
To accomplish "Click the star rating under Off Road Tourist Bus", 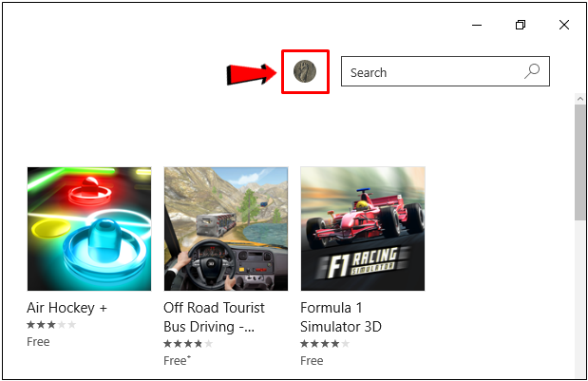I will pos(187,343).
